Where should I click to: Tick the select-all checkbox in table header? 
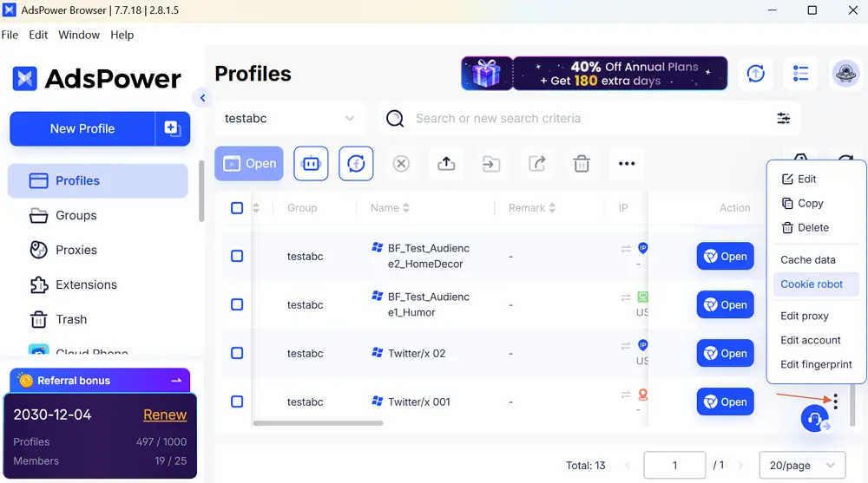coord(237,208)
